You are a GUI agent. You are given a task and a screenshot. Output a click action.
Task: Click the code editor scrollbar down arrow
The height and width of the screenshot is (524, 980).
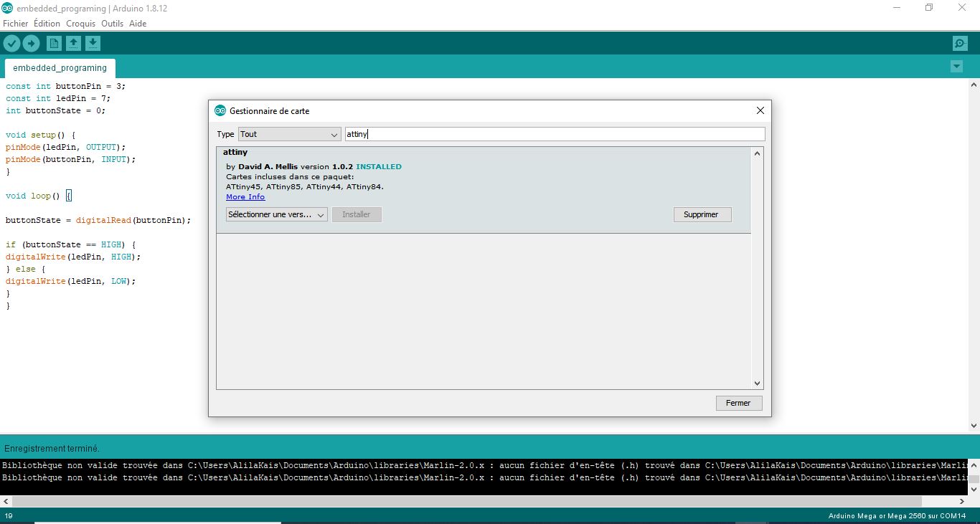coord(974,426)
